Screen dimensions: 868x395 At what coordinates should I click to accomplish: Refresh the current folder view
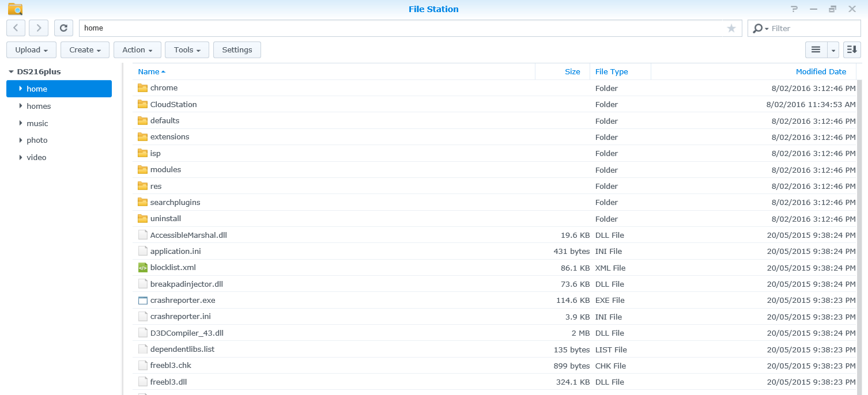click(63, 28)
